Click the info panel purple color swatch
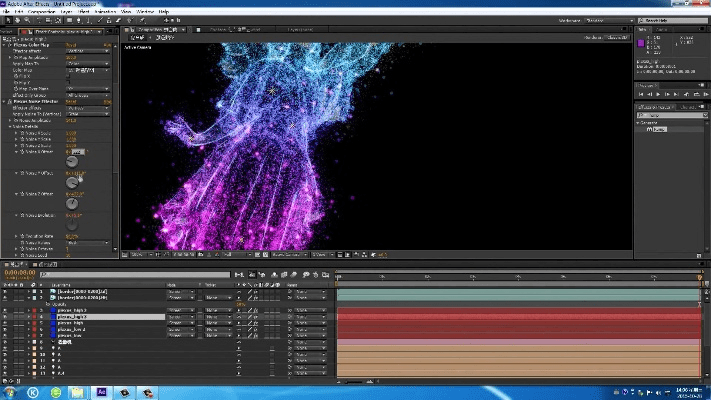Image resolution: width=711 pixels, height=400 pixels. 642,43
